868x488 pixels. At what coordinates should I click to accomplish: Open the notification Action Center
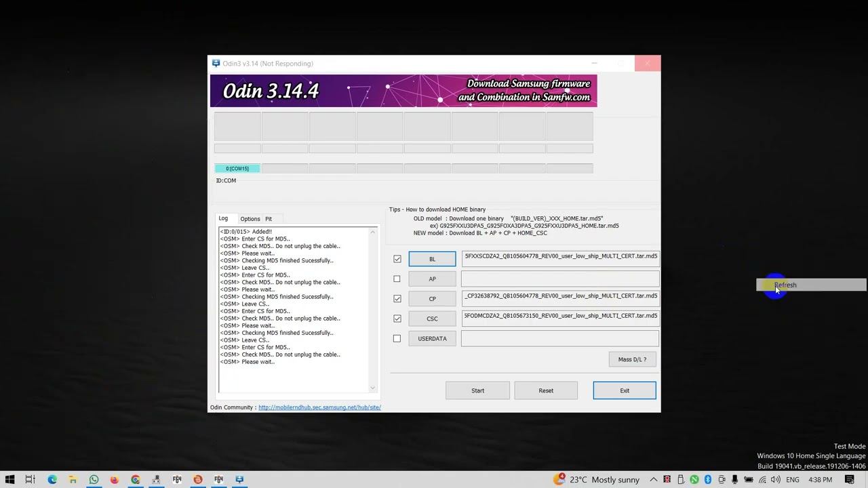pyautogui.click(x=850, y=479)
